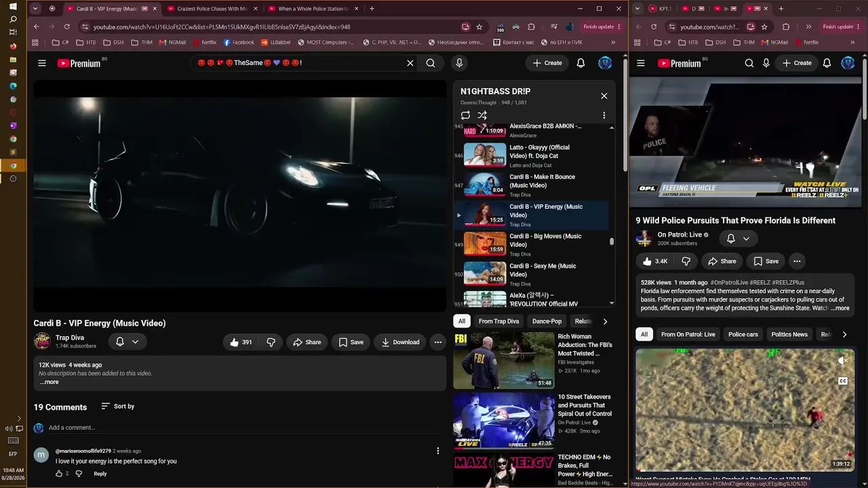
Task: Dislike the comment by @mariosroomoflife9279
Action: pos(79,474)
